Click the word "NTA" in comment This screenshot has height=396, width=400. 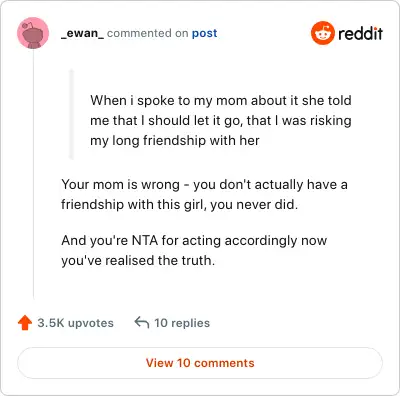[x=145, y=240]
